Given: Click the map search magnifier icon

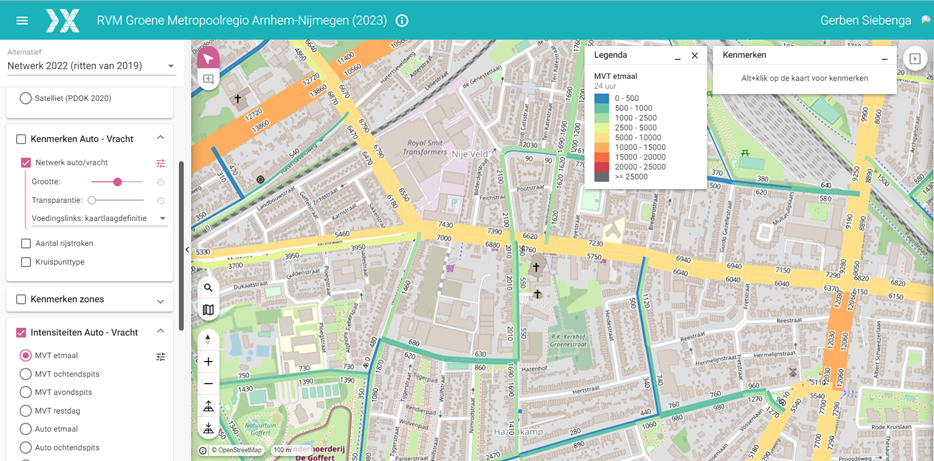Looking at the screenshot, I should click(x=208, y=288).
